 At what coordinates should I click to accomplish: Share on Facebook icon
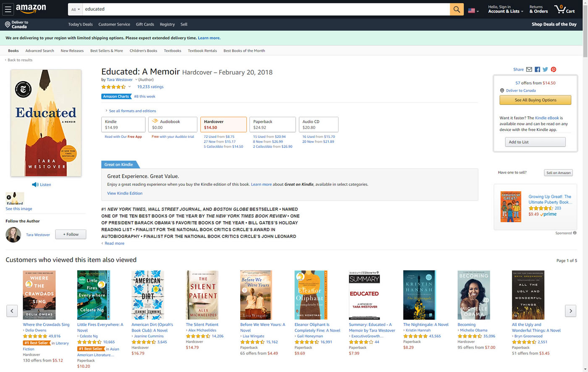point(537,69)
